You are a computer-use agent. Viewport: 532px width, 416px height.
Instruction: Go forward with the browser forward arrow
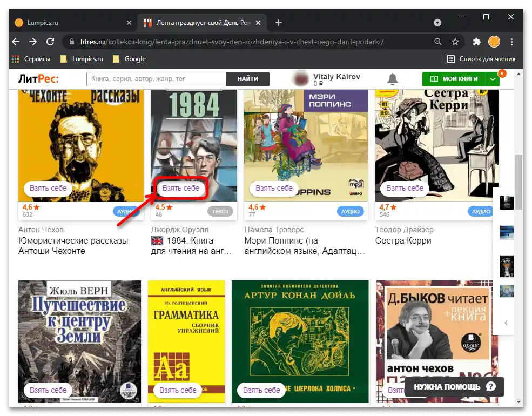coord(33,42)
